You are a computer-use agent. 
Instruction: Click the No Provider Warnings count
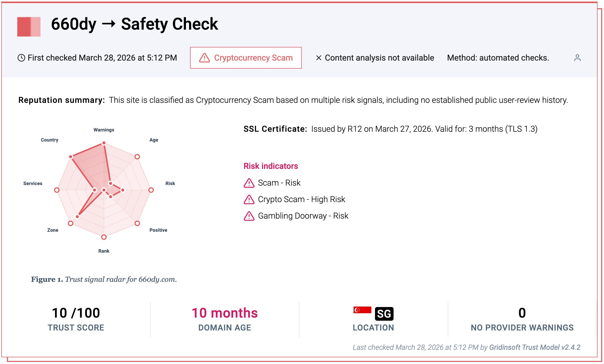point(522,313)
